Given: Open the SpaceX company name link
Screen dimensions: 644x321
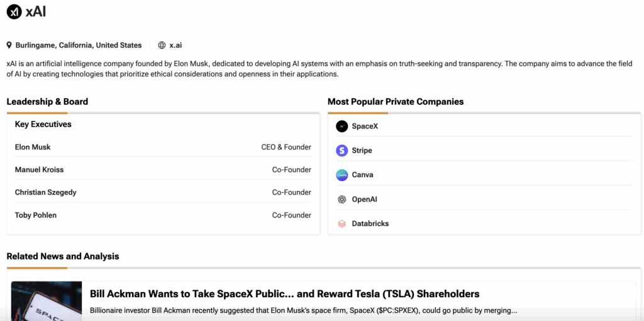Looking at the screenshot, I should point(365,126).
